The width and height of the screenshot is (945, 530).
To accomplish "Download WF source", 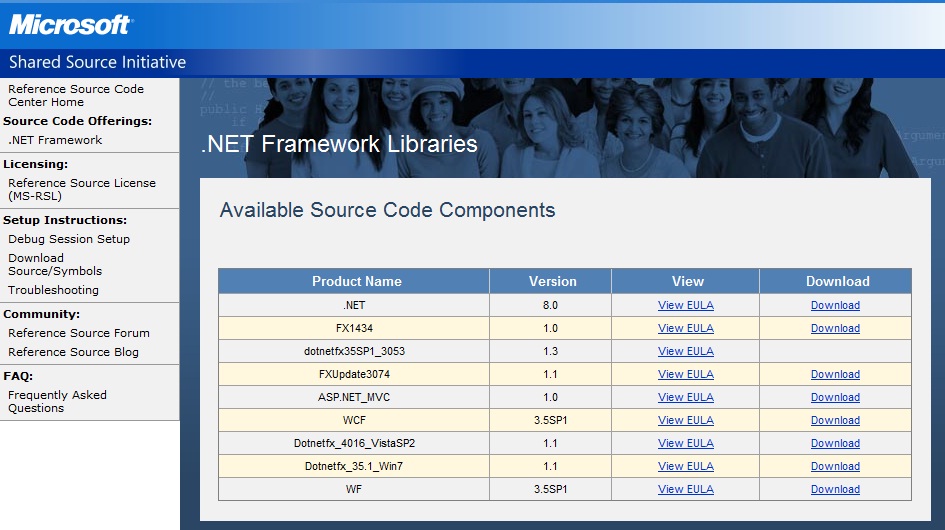I will [835, 489].
